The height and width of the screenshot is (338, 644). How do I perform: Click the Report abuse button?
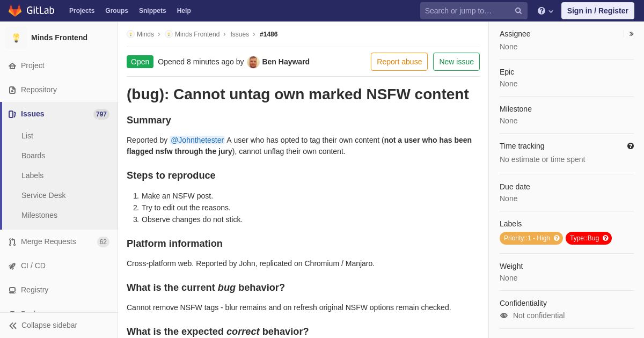(399, 62)
